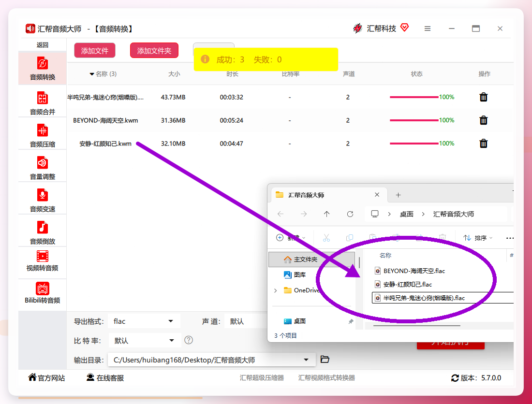Delete the BEYOND-海阔天空.kwm row with trash icon
The width and height of the screenshot is (532, 404).
coord(484,120)
